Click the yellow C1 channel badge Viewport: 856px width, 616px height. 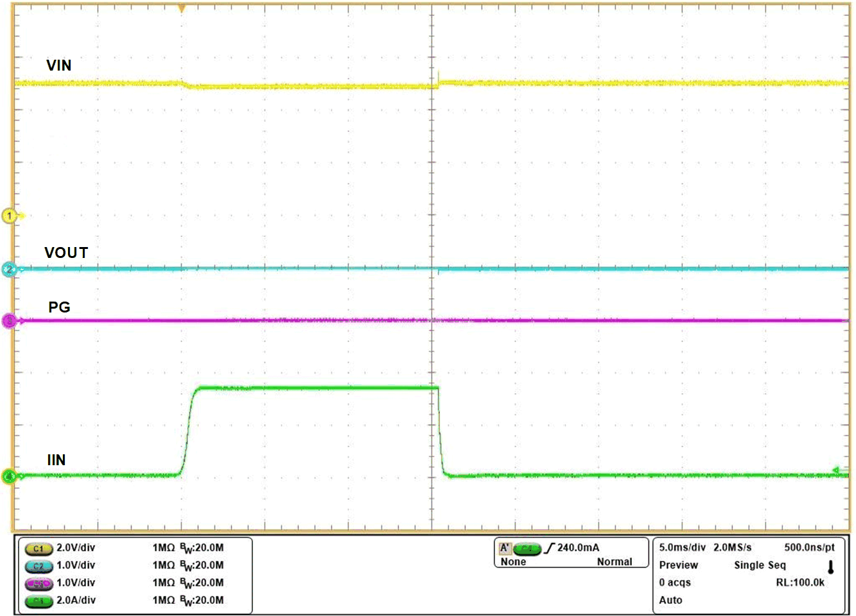39,549
